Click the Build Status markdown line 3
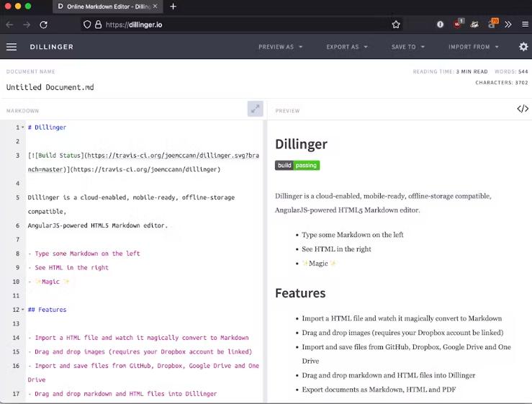 tap(143, 162)
